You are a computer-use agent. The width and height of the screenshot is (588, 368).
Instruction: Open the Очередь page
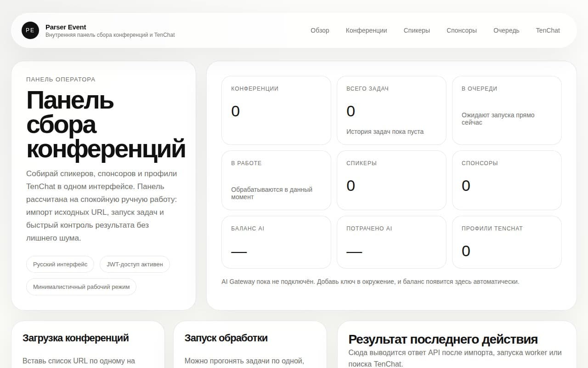[x=506, y=30]
